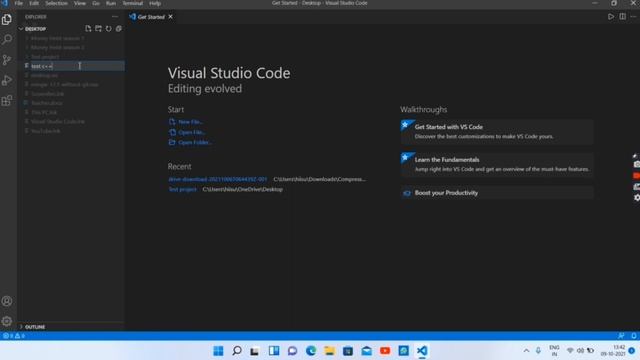Open Windows Start button on taskbar
This screenshot has height=360, width=640.
point(218,351)
